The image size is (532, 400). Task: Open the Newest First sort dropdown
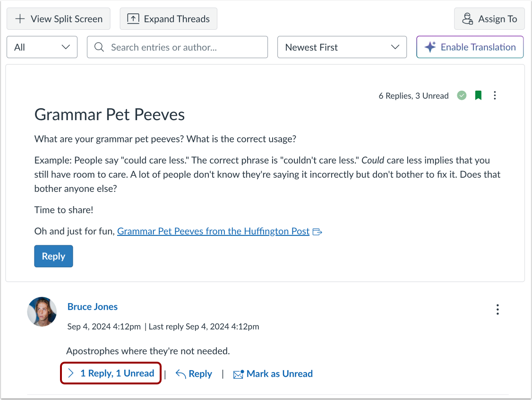point(342,47)
